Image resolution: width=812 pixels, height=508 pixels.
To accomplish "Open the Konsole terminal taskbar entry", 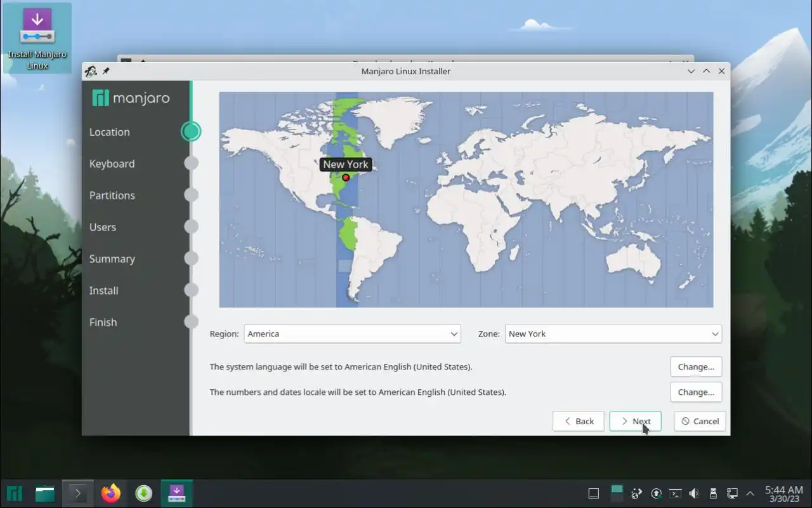I will pos(78,493).
